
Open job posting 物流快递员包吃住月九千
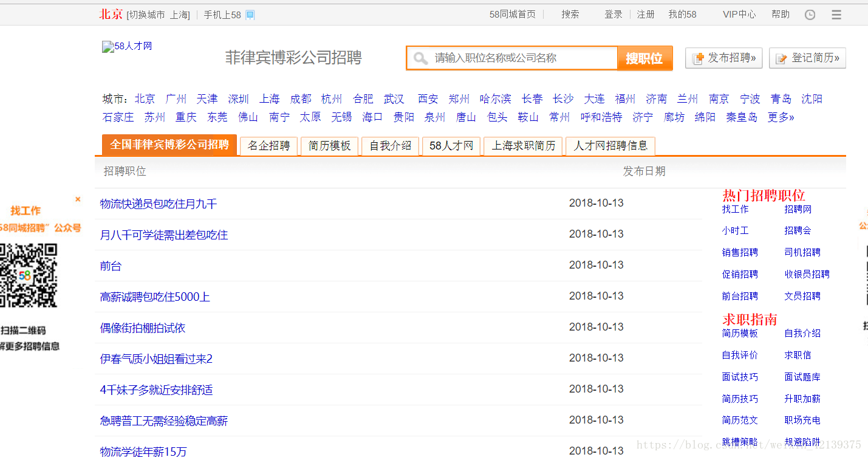[159, 204]
